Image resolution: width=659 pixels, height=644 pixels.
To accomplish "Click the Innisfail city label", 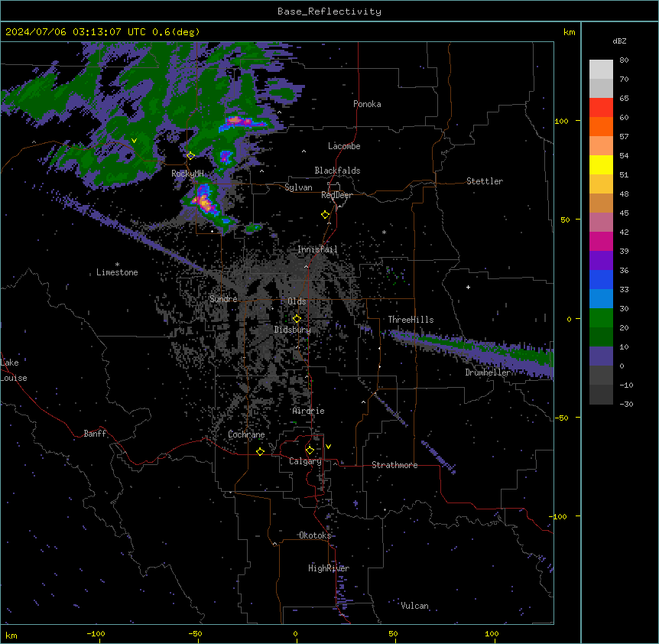I will pyautogui.click(x=317, y=249).
